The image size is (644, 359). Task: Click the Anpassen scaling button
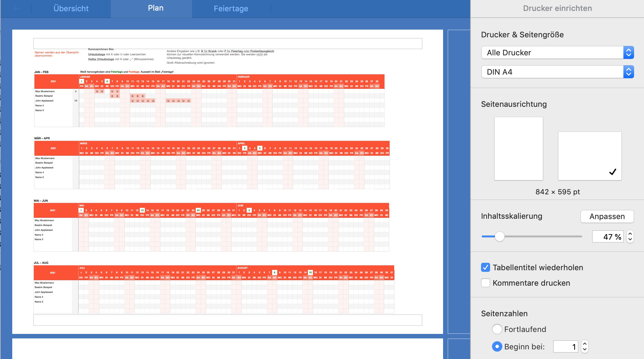click(x=607, y=216)
